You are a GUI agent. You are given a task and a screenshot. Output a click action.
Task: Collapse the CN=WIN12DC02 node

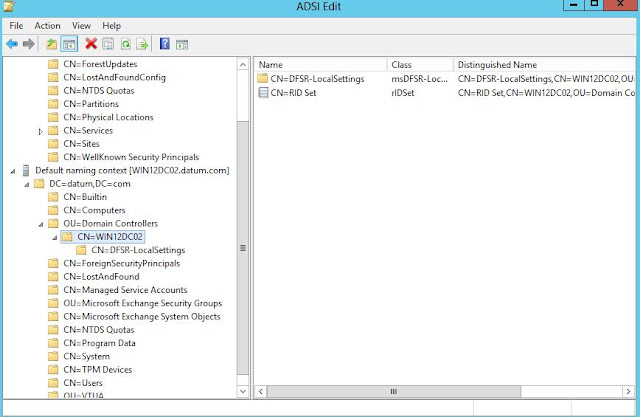(55, 237)
